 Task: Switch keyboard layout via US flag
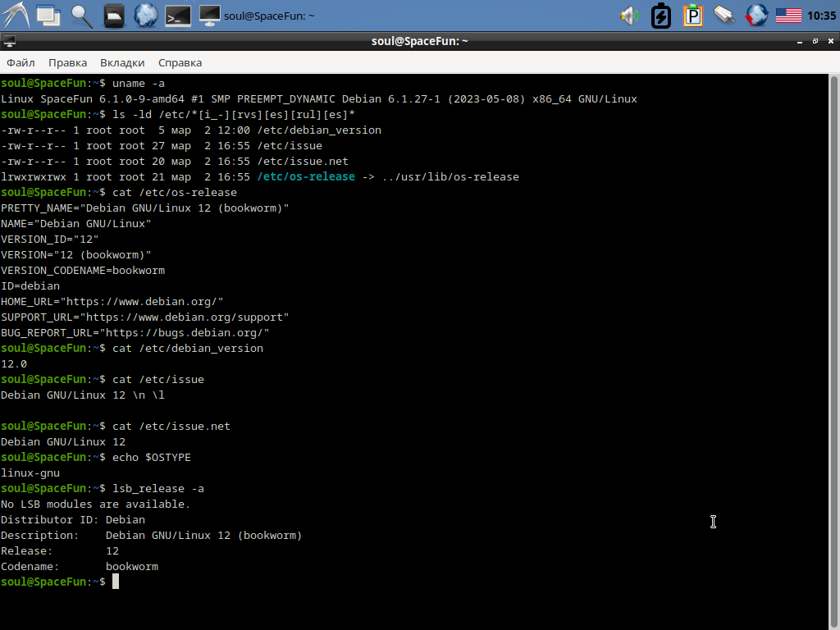point(788,16)
